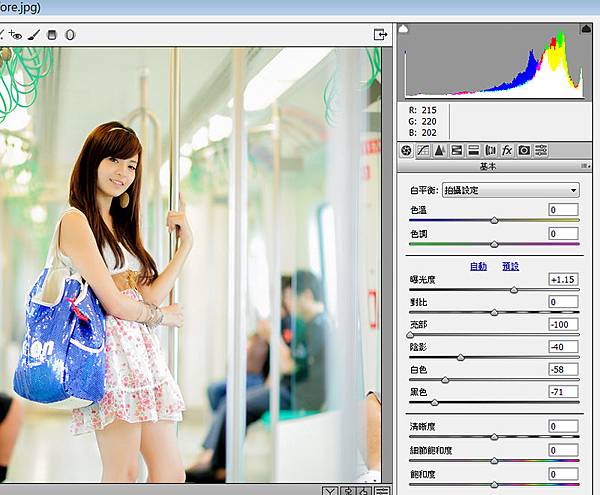Open the Split Toning panel tab
Viewport: 600px width, 495px height.
(473, 150)
